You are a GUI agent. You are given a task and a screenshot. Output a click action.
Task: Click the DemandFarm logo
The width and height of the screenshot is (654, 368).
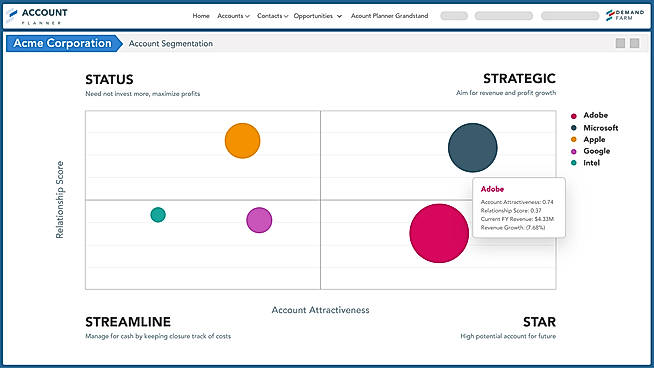(625, 15)
